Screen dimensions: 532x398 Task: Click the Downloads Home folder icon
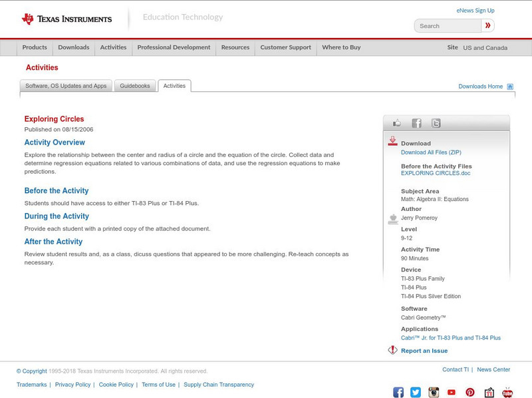[x=510, y=86]
